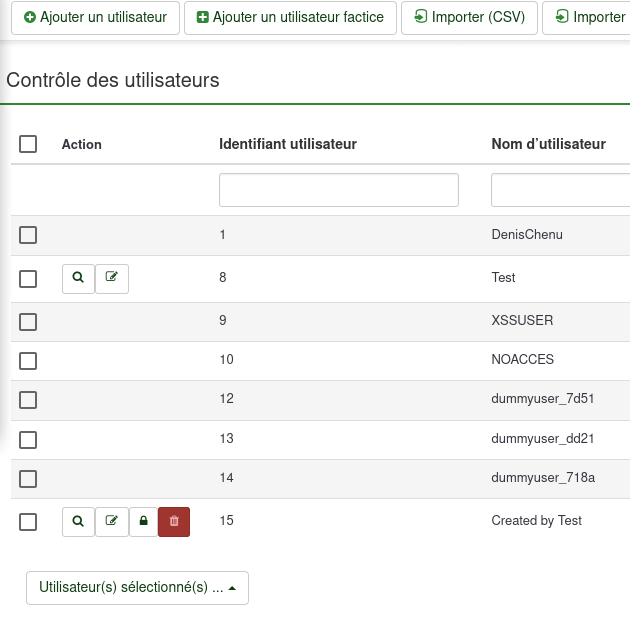Screen dimensions: 630x622
Task: Click Ajouter un utilisateur factice button
Action: click(x=290, y=18)
